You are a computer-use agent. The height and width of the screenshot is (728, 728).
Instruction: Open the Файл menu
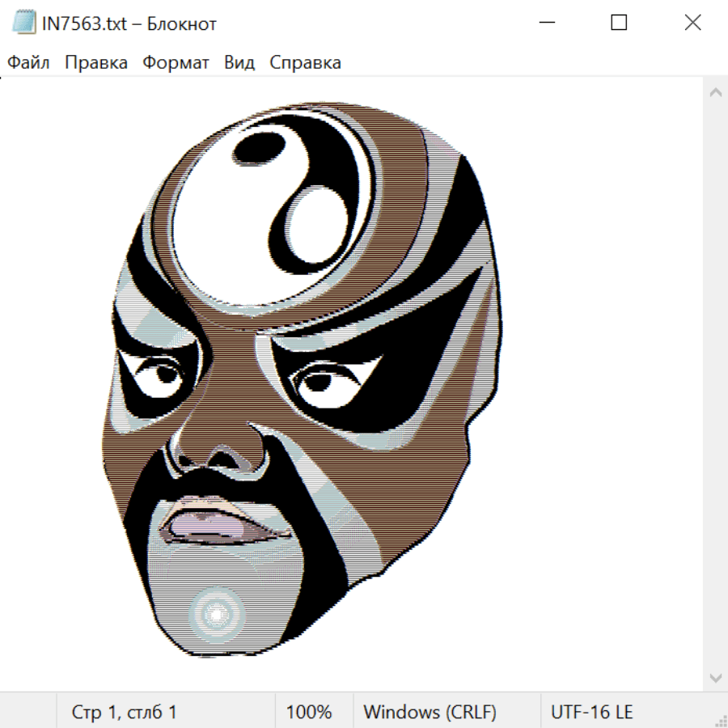point(29,62)
